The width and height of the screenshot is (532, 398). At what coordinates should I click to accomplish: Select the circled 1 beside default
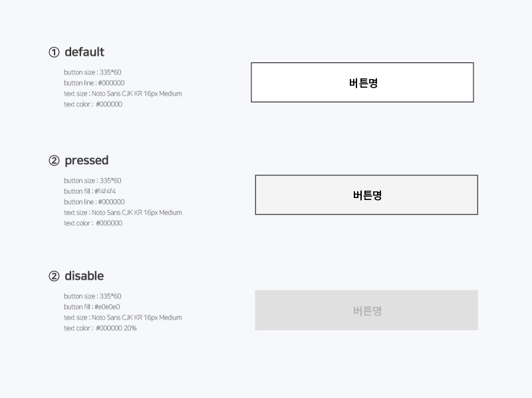tap(54, 52)
